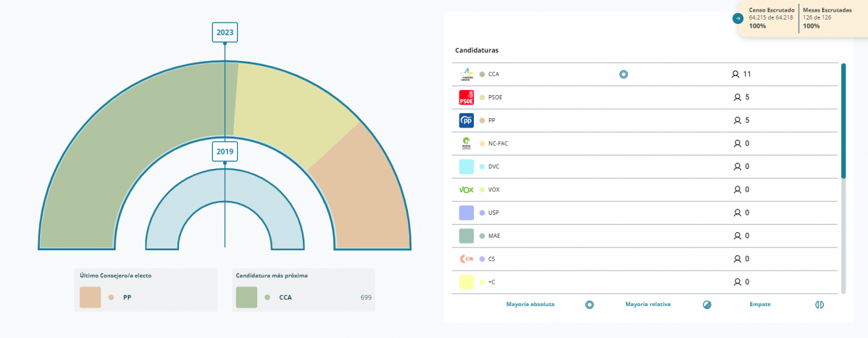Click the green VOX party logo
868x338 pixels.
pyautogui.click(x=466, y=189)
